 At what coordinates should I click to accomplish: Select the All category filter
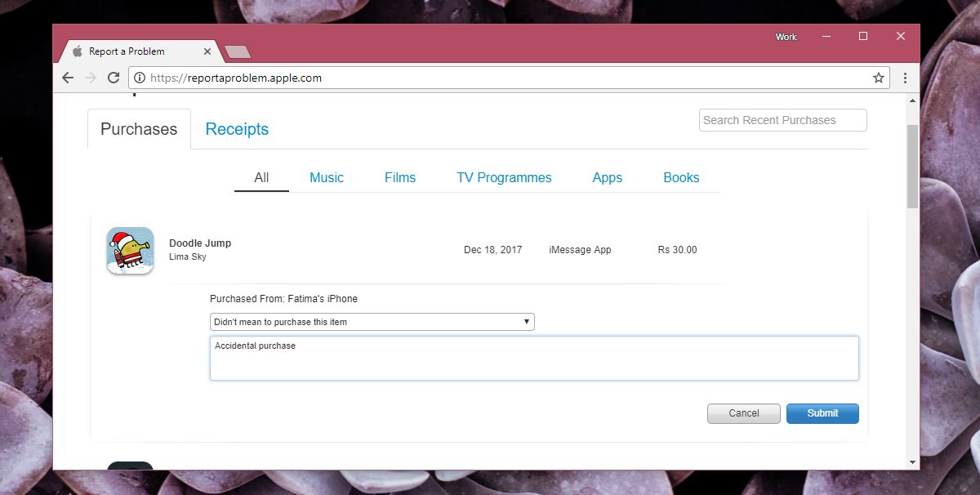[261, 177]
